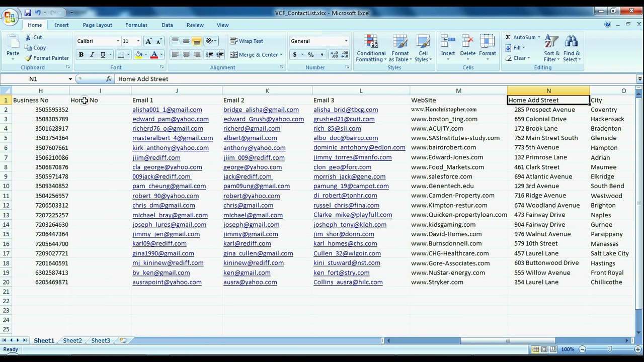
Task: Open Cell Styles gallery
Action: 423,49
